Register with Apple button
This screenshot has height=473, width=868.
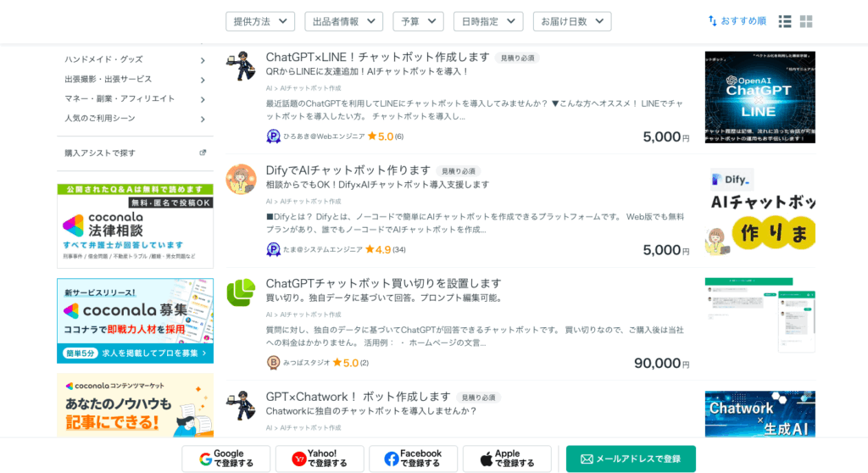pyautogui.click(x=507, y=459)
